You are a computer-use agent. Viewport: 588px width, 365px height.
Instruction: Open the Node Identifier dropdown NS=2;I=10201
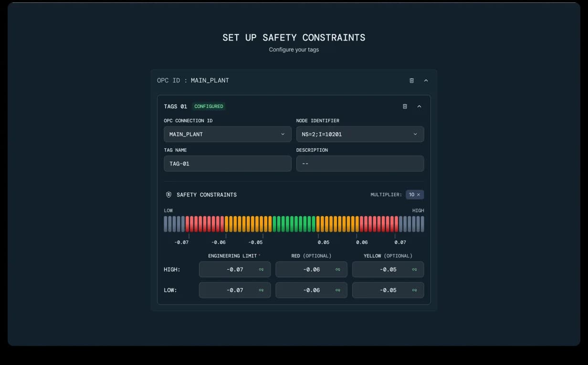click(360, 134)
